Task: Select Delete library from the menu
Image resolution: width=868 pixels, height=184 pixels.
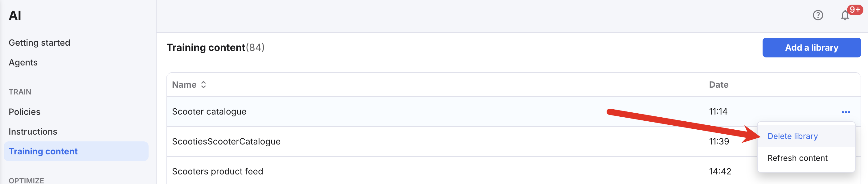Action: tap(792, 136)
